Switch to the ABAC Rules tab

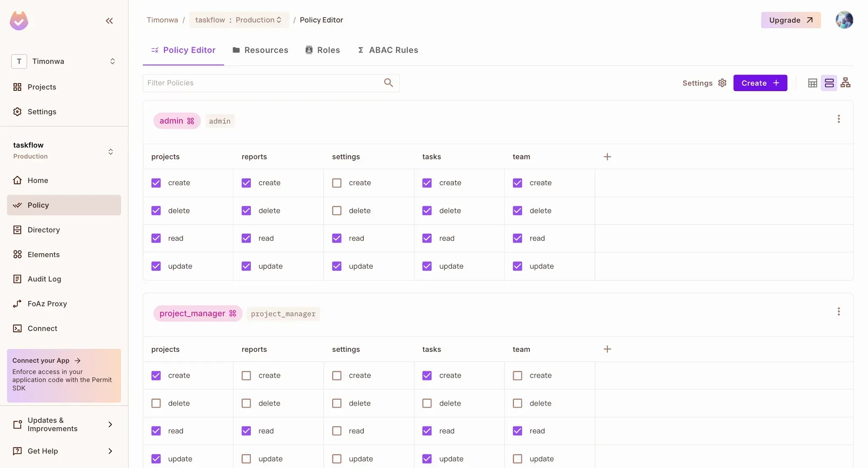pos(388,50)
